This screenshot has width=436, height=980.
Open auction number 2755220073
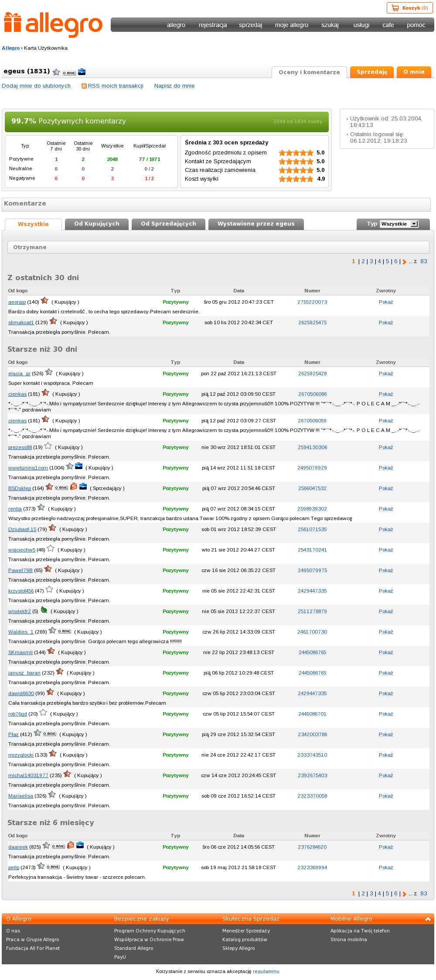312,302
